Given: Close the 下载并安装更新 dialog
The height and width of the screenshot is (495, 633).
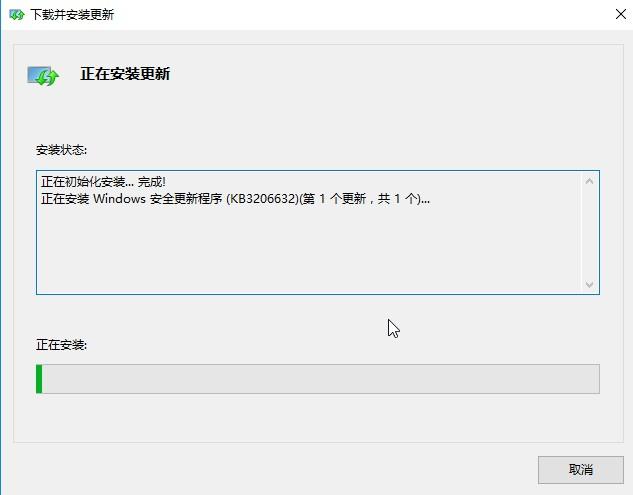Looking at the screenshot, I should point(620,14).
